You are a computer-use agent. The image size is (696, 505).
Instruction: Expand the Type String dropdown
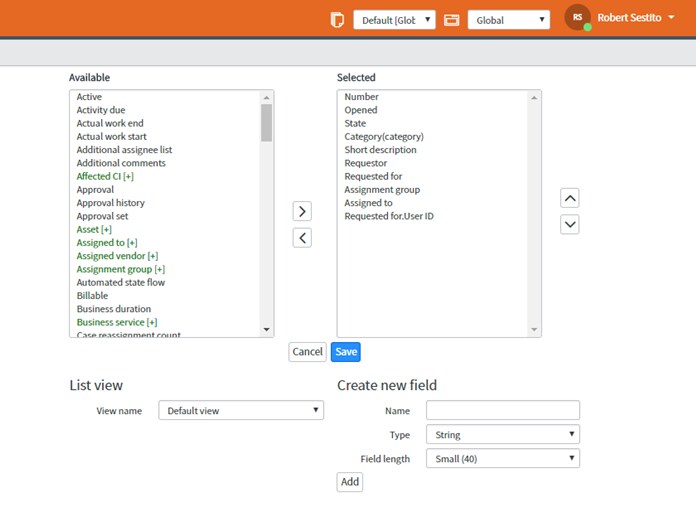[503, 434]
